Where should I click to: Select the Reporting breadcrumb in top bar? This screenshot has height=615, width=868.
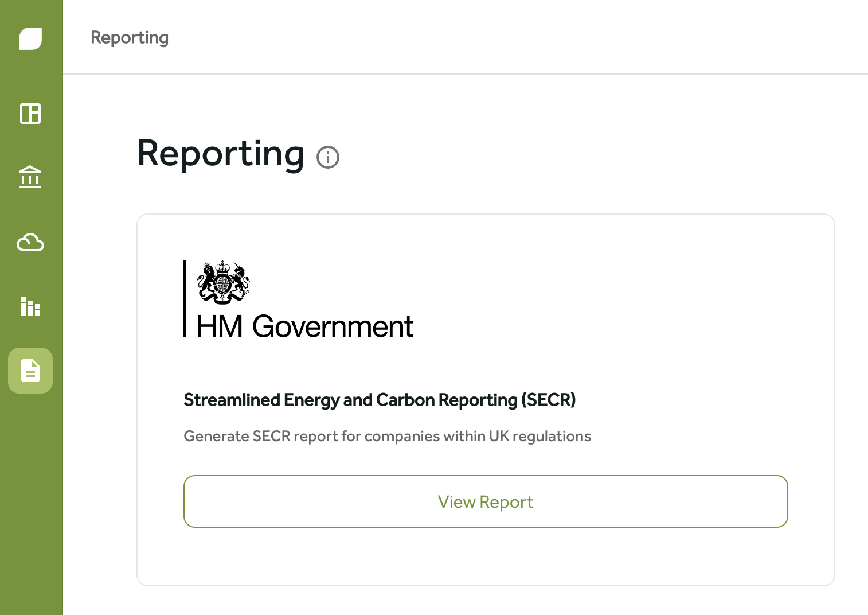tap(130, 37)
